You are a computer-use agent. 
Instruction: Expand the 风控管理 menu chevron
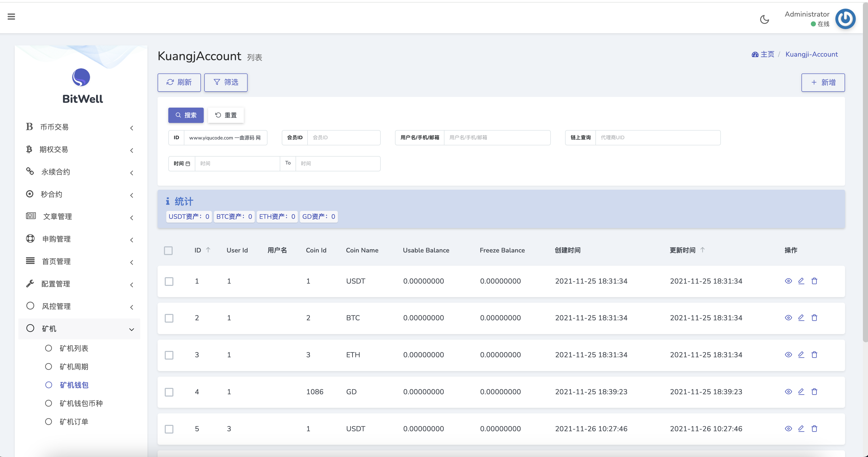[131, 307]
